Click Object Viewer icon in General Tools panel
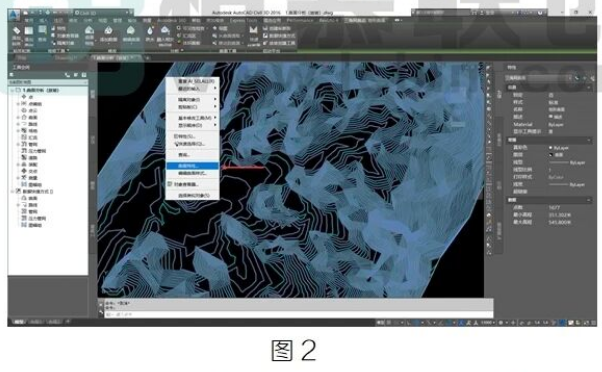The height and width of the screenshot is (372, 602). tap(54, 35)
